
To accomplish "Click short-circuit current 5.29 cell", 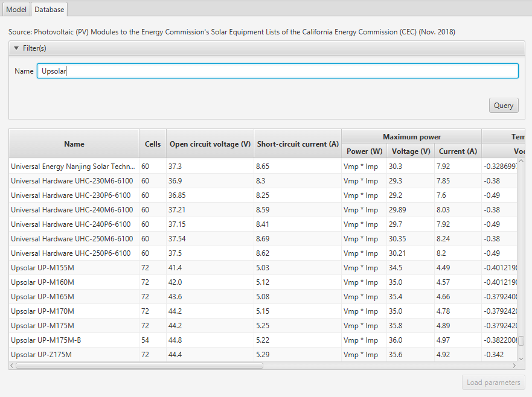I will 298,355.
